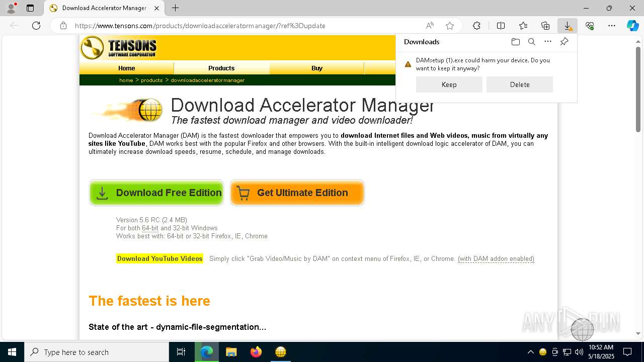The height and width of the screenshot is (362, 644).
Task: Open Read aloud icon in address bar
Action: tap(430, 26)
